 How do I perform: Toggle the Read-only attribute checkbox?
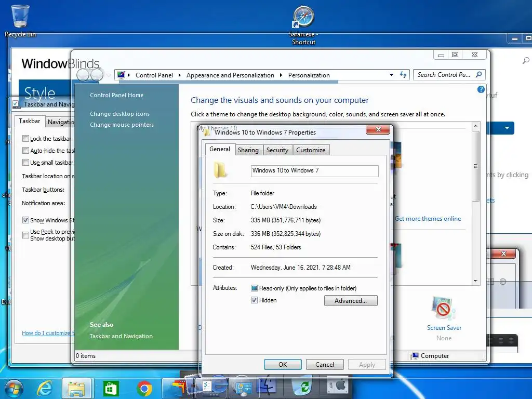[254, 288]
